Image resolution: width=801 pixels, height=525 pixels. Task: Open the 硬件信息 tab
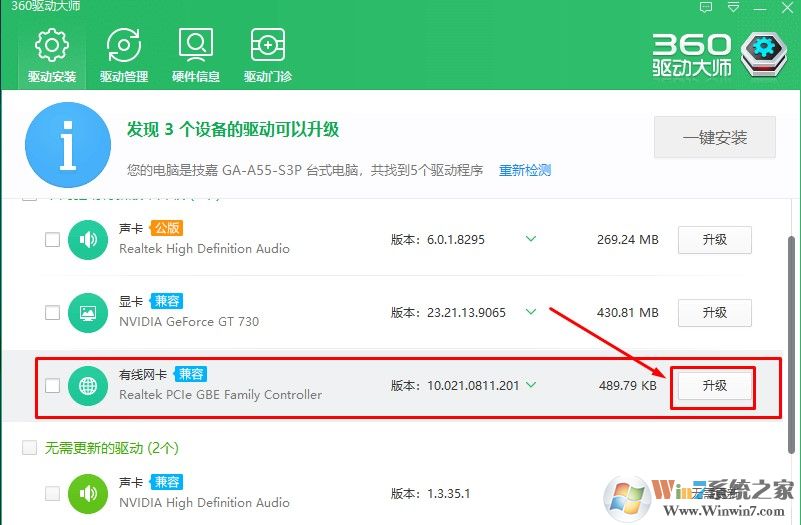coord(196,56)
